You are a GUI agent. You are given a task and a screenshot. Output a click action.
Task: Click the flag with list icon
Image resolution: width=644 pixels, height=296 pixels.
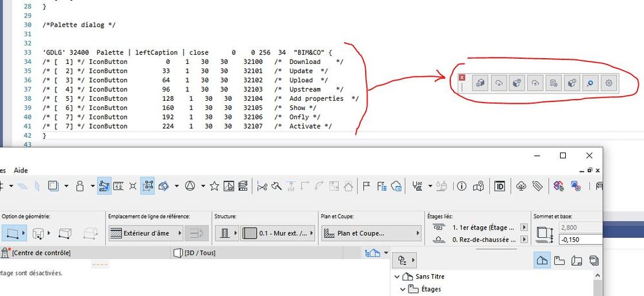click(381, 186)
